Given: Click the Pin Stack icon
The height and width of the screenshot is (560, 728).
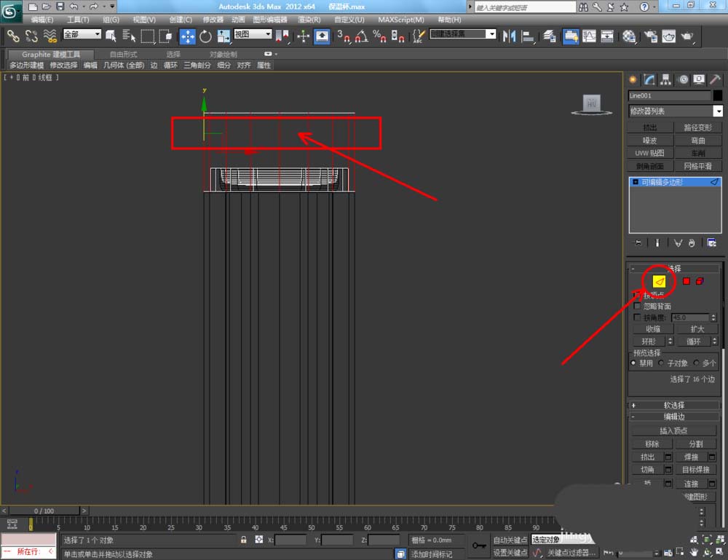Looking at the screenshot, I should click(638, 242).
